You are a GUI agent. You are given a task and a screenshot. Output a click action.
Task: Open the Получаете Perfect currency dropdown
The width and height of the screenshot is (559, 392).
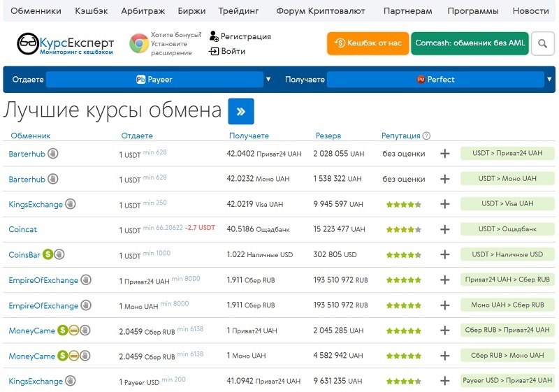[x=435, y=80]
